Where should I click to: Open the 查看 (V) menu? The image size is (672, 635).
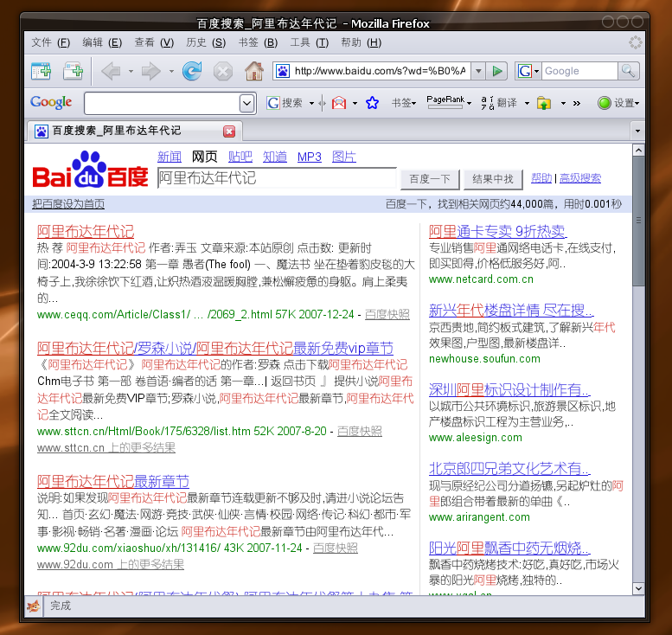154,42
